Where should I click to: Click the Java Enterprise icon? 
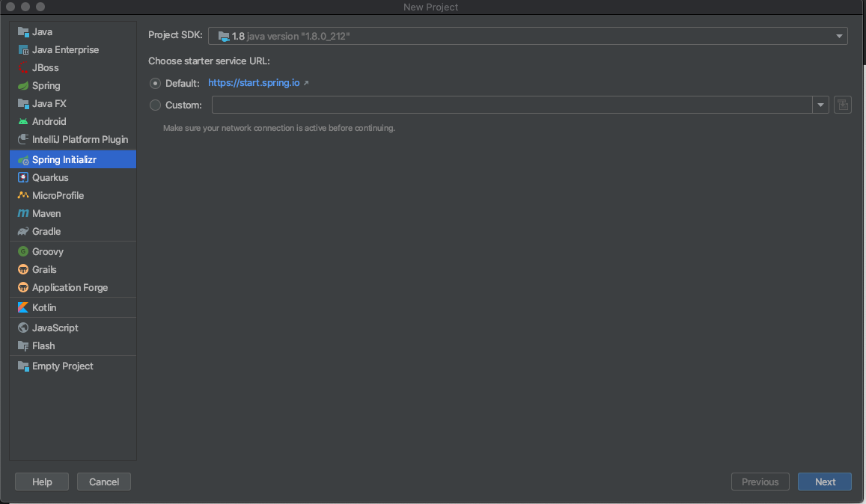tap(23, 49)
